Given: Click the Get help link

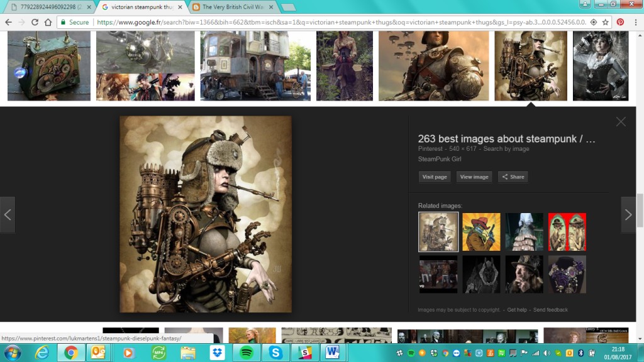Looking at the screenshot, I should pyautogui.click(x=517, y=310).
